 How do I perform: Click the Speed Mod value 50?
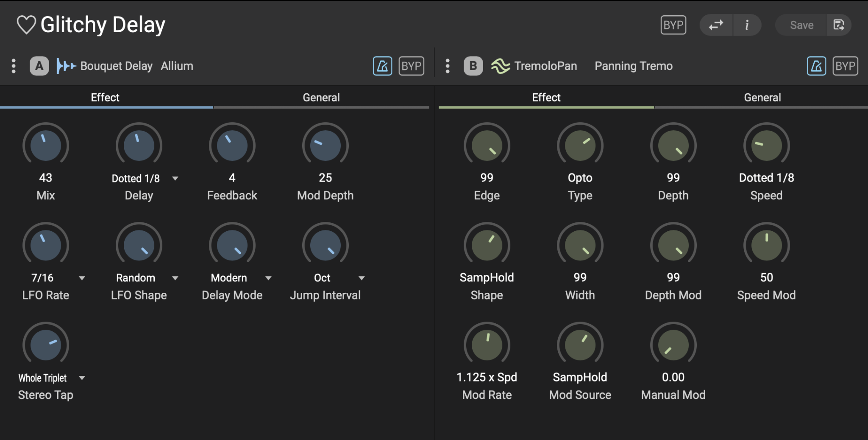coord(767,277)
